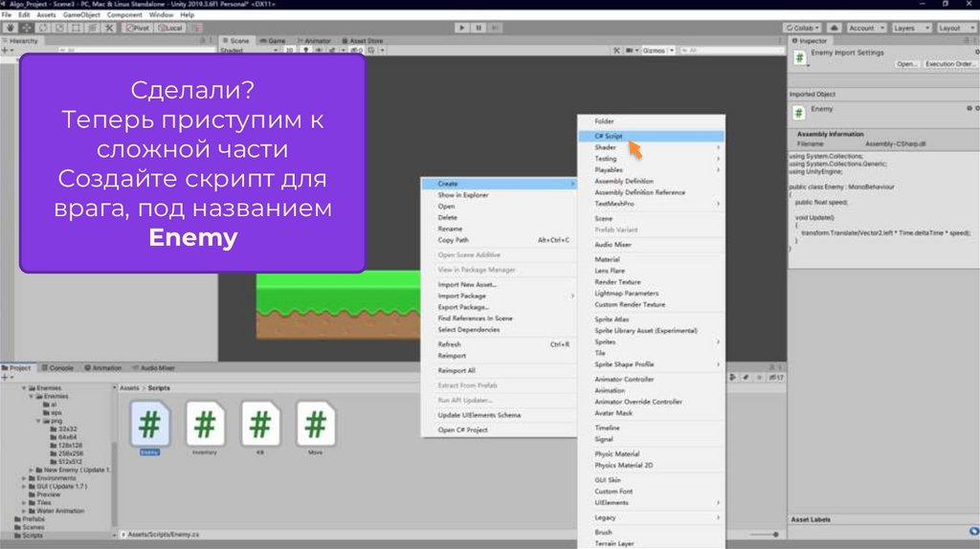Screen dimensions: 980x549
Task: Select Enemy script thumbnail in Scripts
Action: [150, 425]
